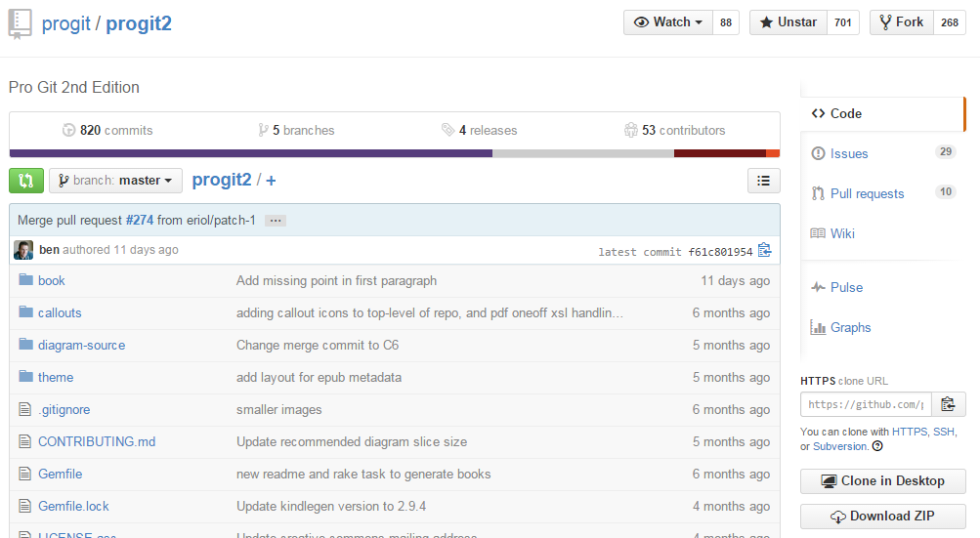The width and height of the screenshot is (980, 538).
Task: Click the dark red segment of the language bar
Action: point(720,153)
